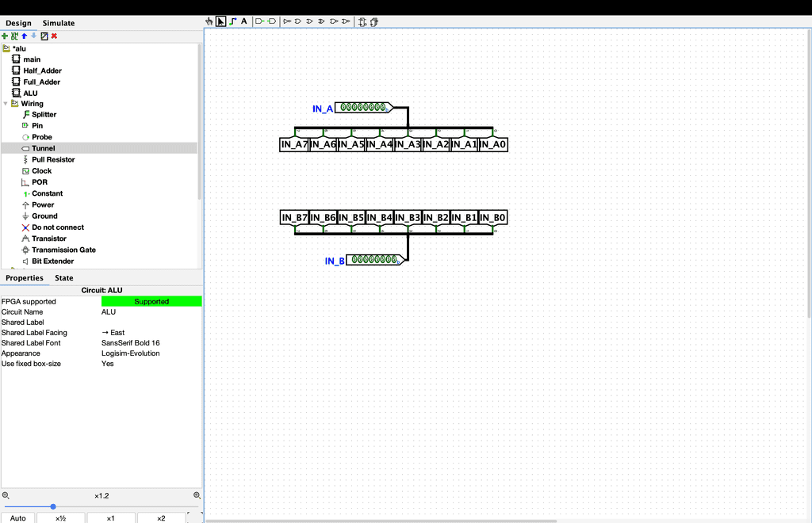The image size is (812, 523).
Task: Click the zoom out magnifier icon
Action: 6,495
